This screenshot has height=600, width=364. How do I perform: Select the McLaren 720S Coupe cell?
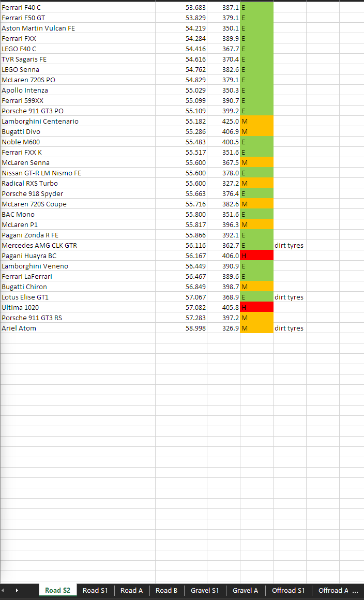coord(78,204)
